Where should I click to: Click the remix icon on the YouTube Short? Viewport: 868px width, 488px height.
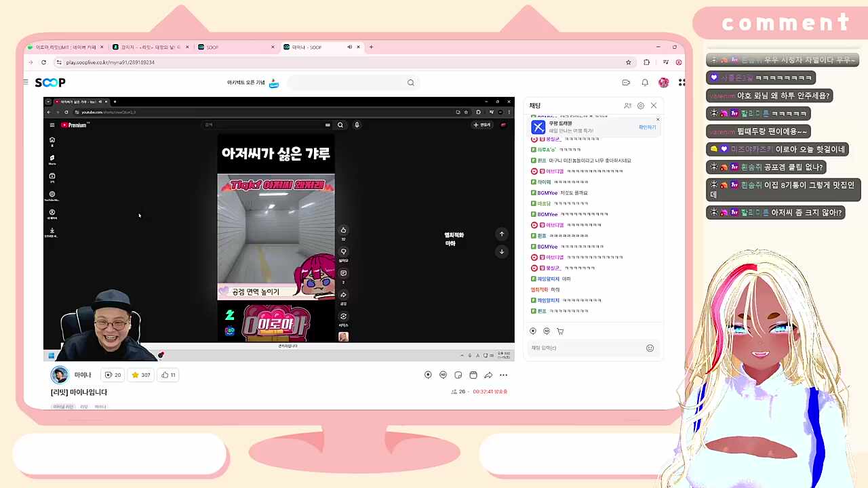click(343, 317)
